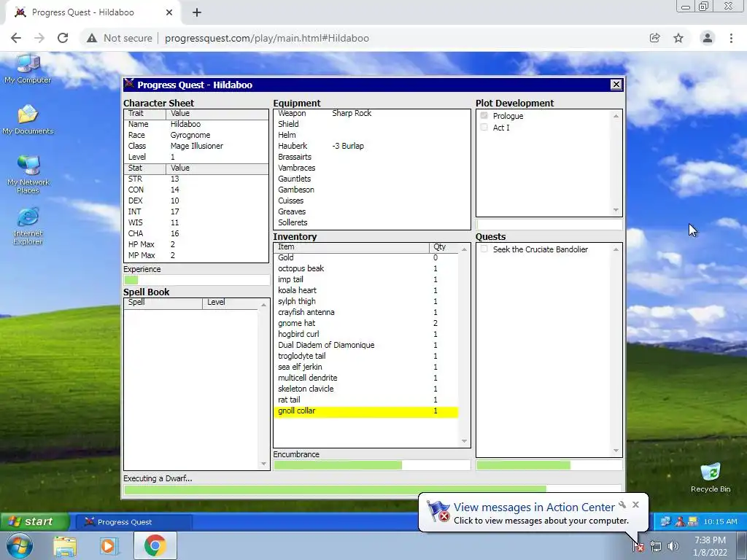Click the Qty column header
This screenshot has width=747, height=560.
point(444,247)
